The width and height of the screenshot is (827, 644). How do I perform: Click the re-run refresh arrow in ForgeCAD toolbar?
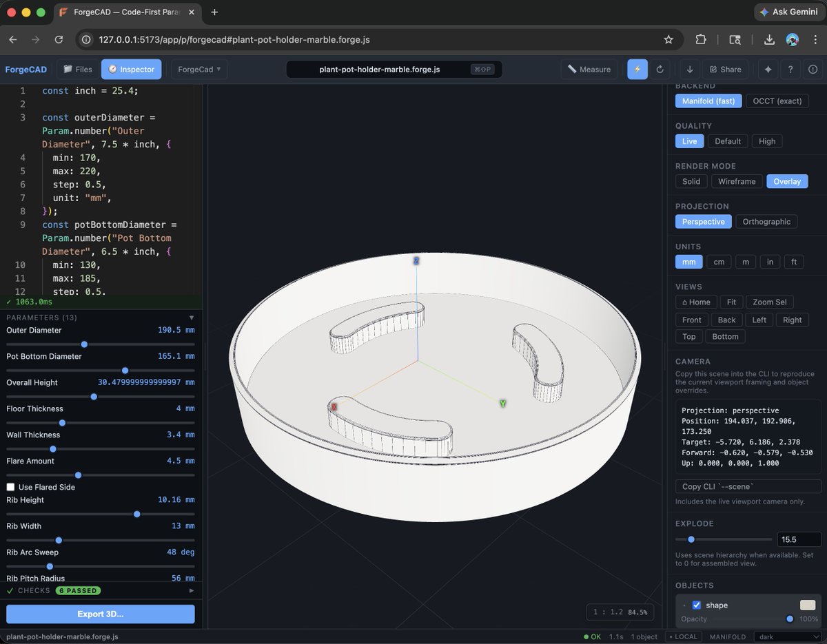[x=660, y=69]
